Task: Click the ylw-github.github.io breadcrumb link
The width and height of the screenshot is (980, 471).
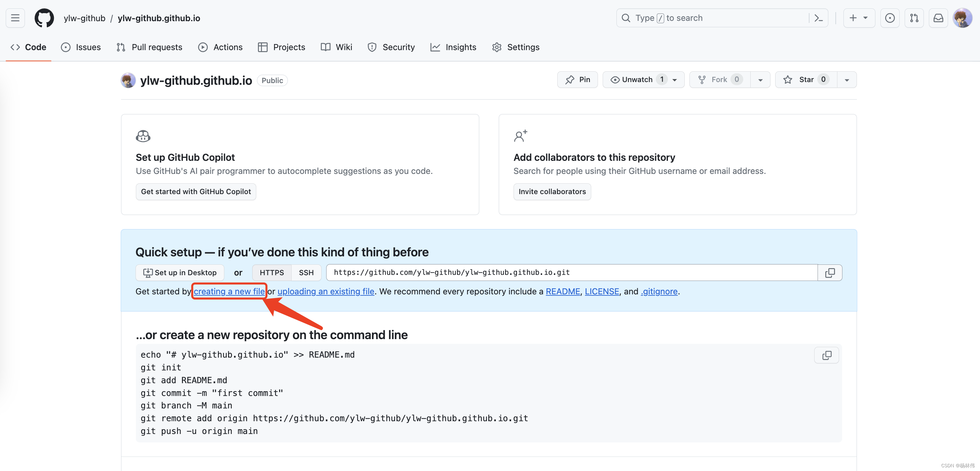Action: (x=159, y=18)
